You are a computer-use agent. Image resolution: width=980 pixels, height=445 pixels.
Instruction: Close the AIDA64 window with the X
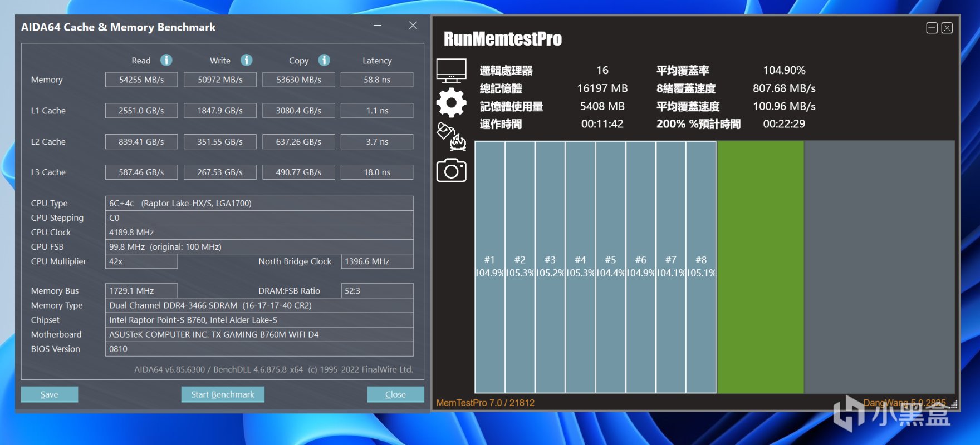(x=413, y=26)
